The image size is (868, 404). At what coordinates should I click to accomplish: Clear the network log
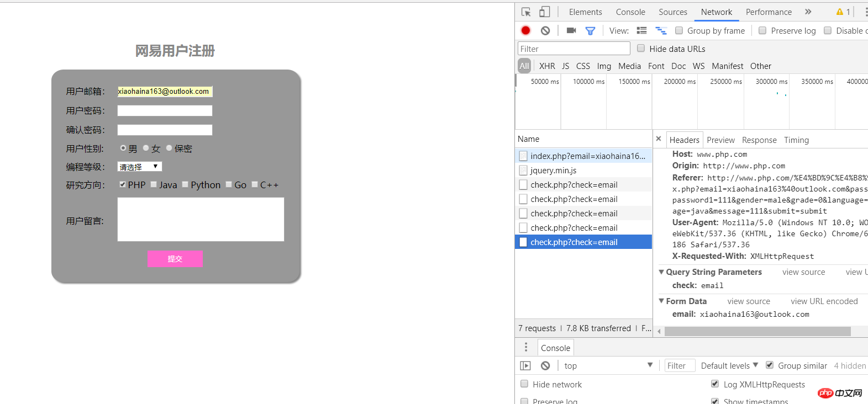click(x=545, y=30)
